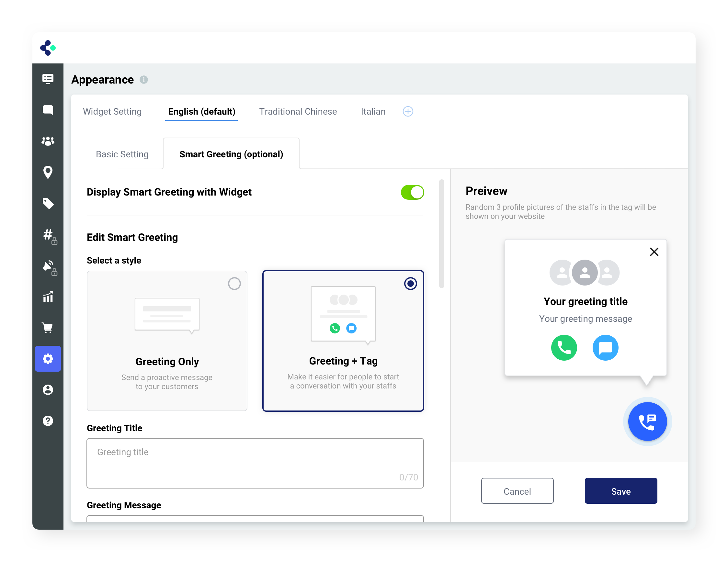Image resolution: width=728 pixels, height=562 pixels.
Task: Click the Appearance info icon
Action: pyautogui.click(x=144, y=80)
